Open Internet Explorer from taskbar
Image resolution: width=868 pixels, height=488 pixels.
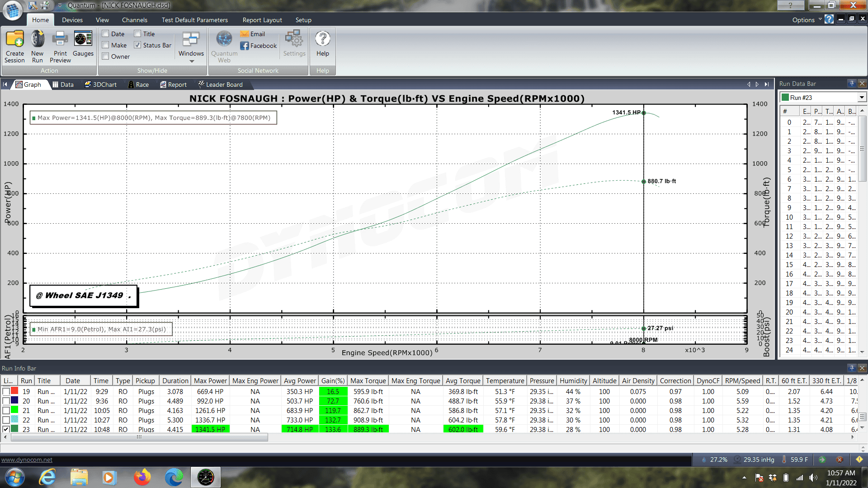tap(47, 478)
